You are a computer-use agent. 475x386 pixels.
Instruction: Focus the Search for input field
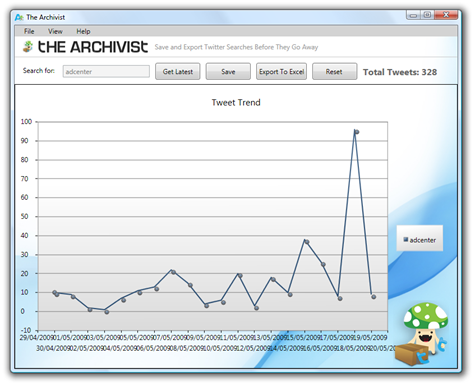106,71
